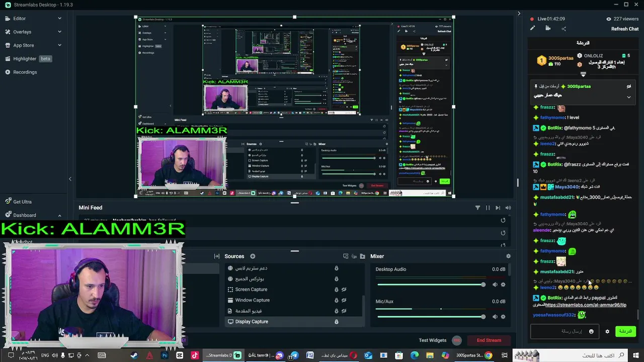This screenshot has width=644, height=362.
Task: Start recording with the REC button
Action: tap(457, 340)
